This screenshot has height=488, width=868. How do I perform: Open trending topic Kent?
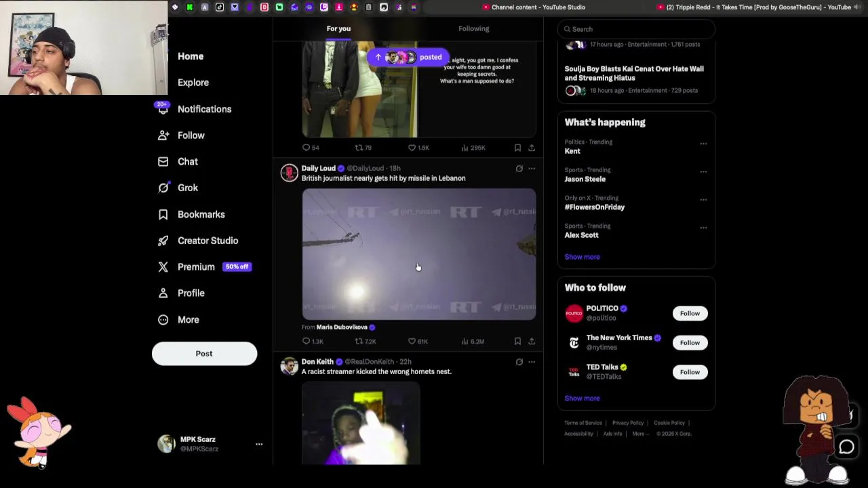[x=572, y=151]
